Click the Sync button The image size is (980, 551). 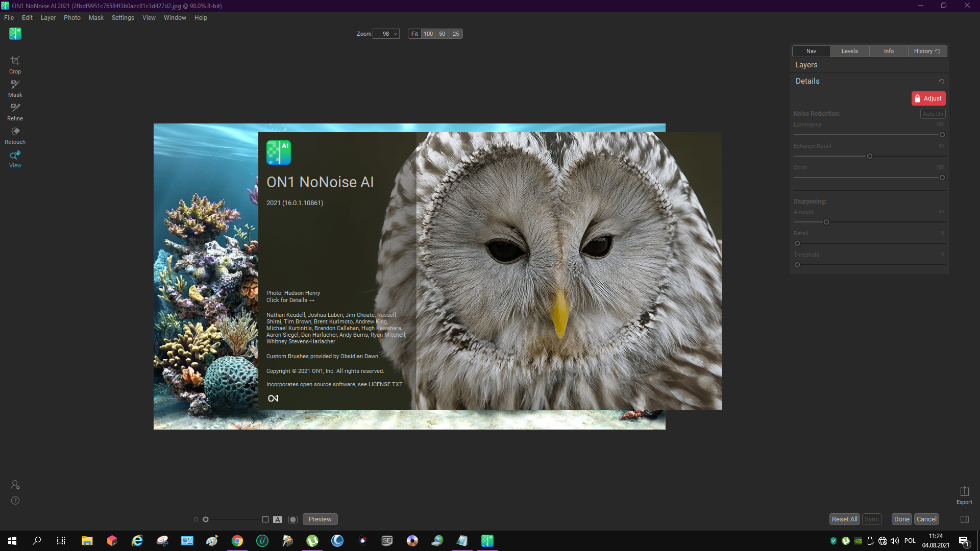click(x=872, y=519)
